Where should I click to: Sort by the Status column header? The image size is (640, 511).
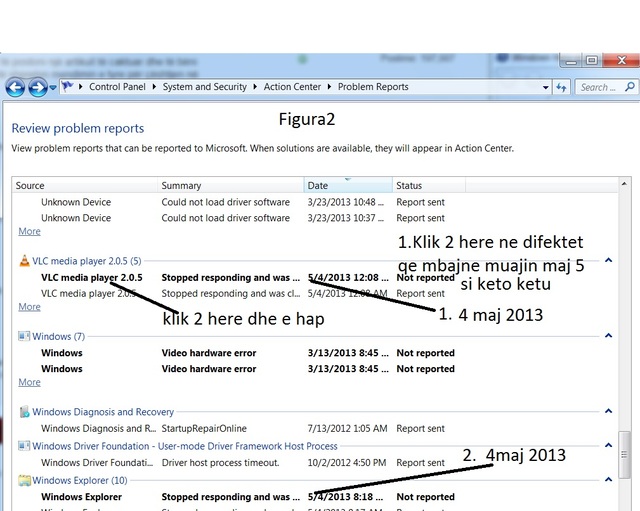coord(429,185)
